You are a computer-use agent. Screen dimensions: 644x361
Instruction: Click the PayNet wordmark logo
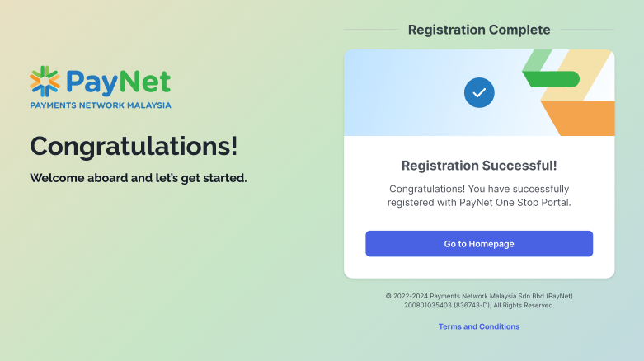click(x=118, y=82)
